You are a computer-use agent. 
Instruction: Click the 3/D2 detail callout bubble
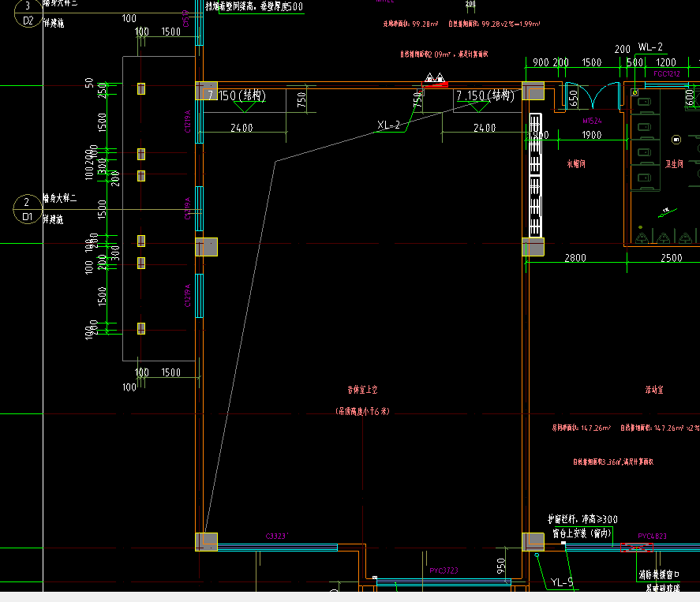(x=28, y=13)
